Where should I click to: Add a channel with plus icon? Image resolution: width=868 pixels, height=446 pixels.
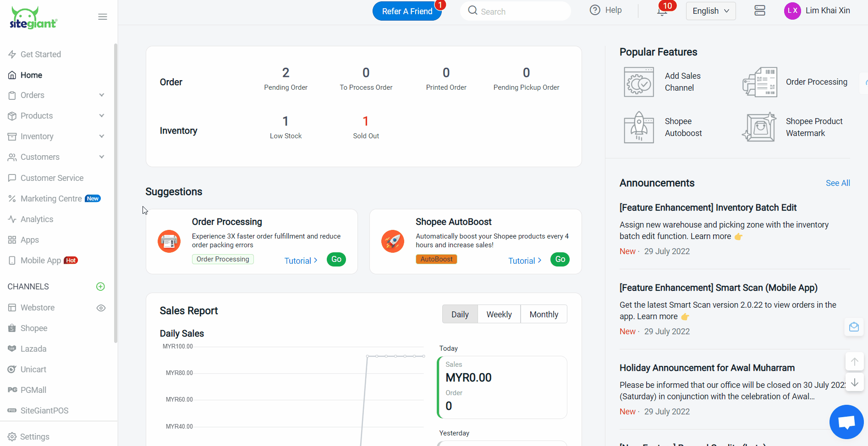tap(101, 287)
